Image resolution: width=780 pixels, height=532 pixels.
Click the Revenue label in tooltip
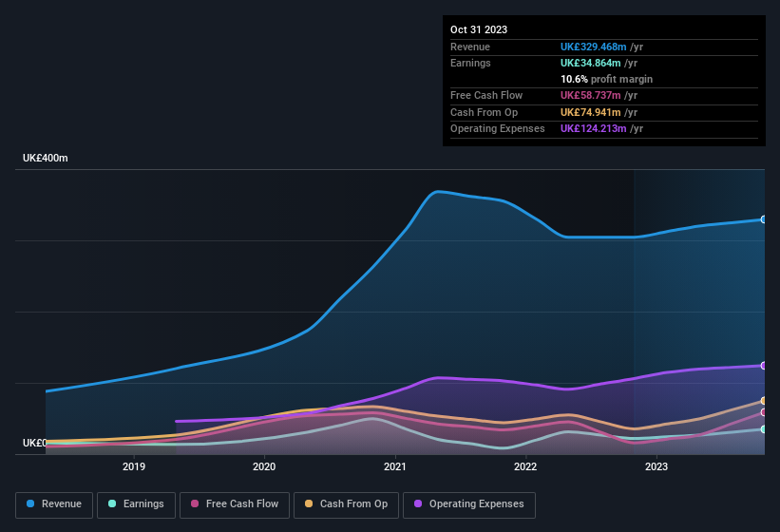click(x=470, y=47)
